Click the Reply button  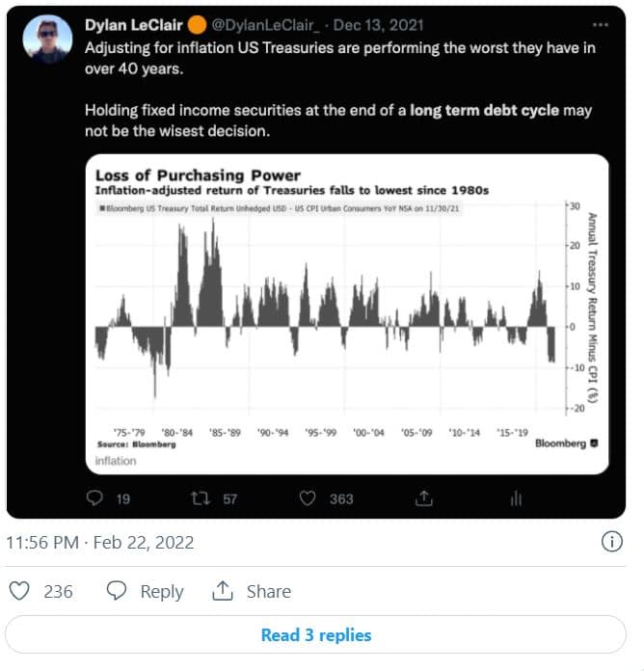145,591
